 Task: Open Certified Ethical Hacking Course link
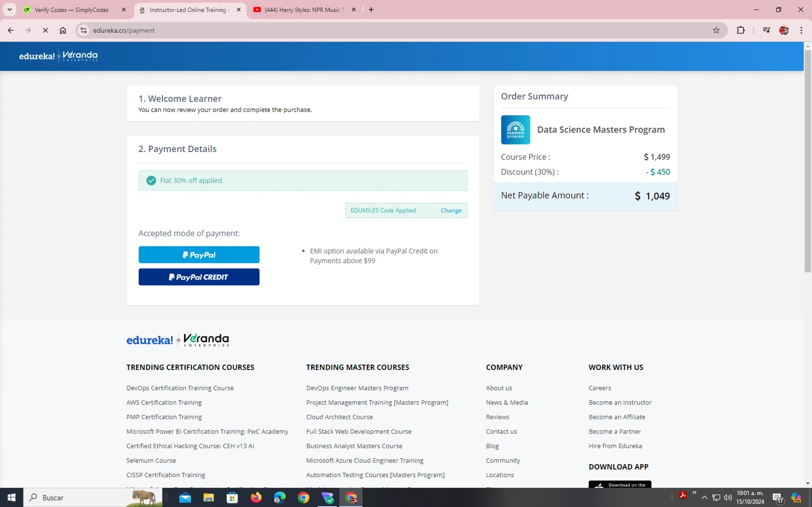[x=190, y=446]
